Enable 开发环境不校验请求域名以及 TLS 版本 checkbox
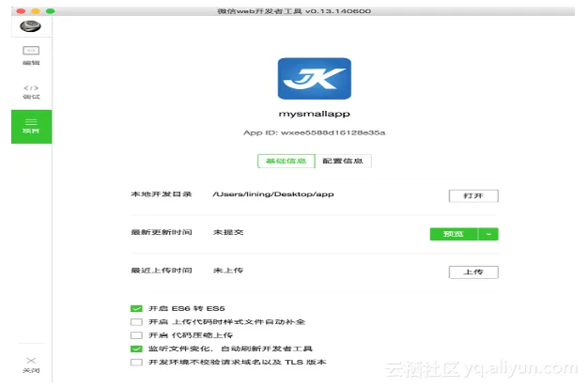The image size is (588, 388). [x=136, y=362]
